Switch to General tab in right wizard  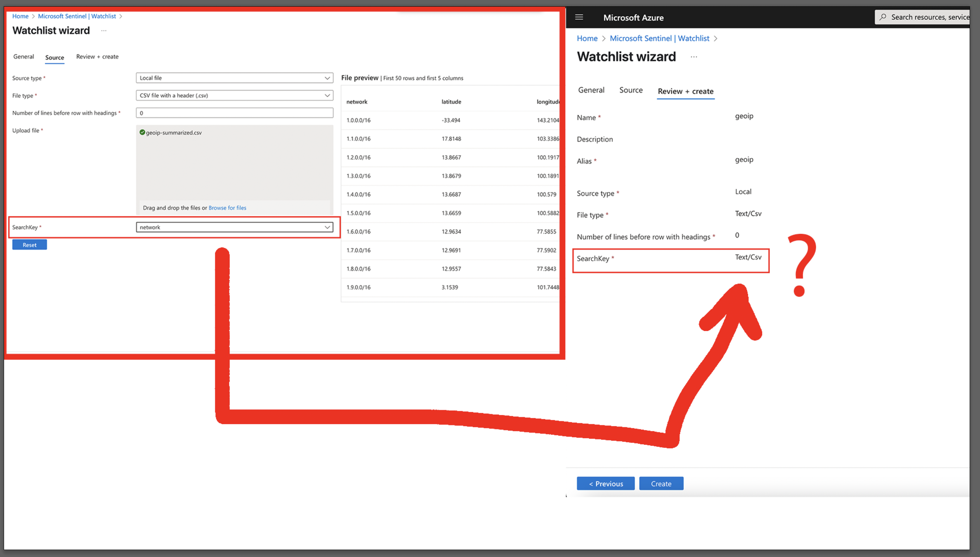click(591, 90)
